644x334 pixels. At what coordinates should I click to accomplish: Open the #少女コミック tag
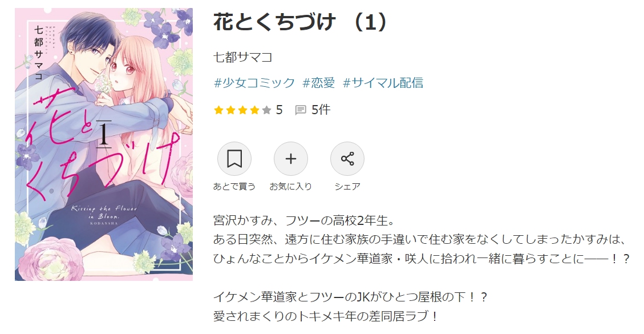click(254, 83)
